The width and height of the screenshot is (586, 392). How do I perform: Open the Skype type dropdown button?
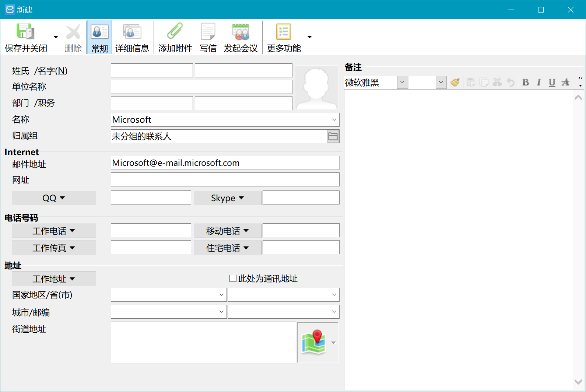(x=228, y=198)
